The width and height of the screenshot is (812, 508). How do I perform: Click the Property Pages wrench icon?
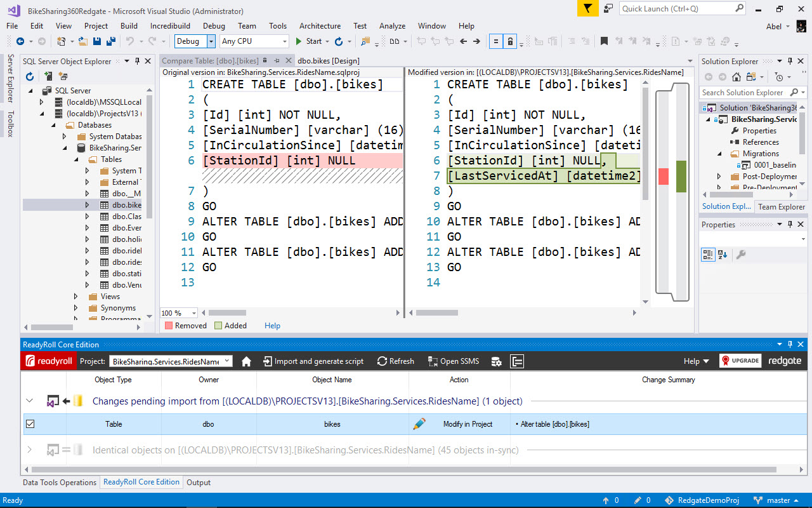(x=740, y=255)
